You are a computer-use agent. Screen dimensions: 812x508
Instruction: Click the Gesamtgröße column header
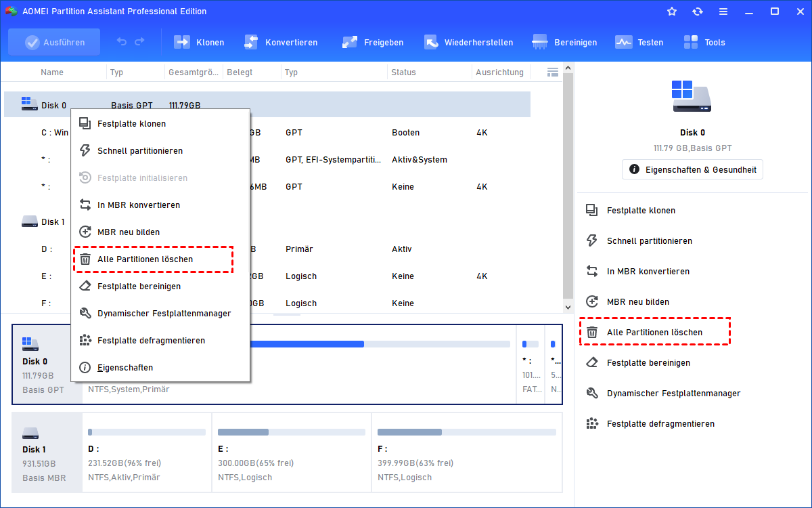point(194,72)
